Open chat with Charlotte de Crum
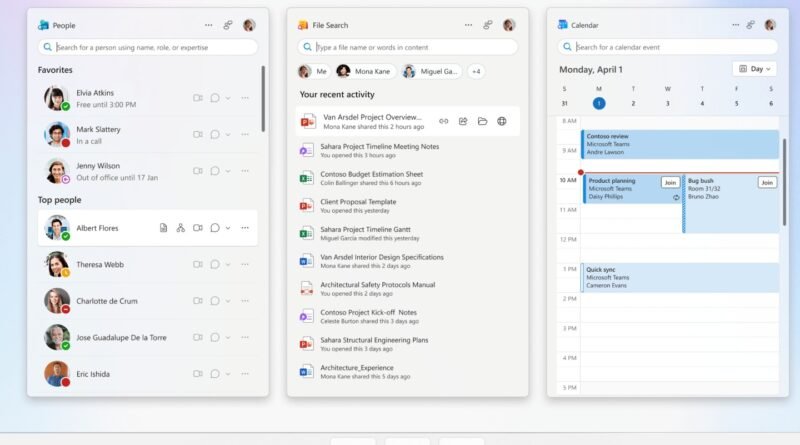Screen dimensions: 800x445 click(215, 301)
